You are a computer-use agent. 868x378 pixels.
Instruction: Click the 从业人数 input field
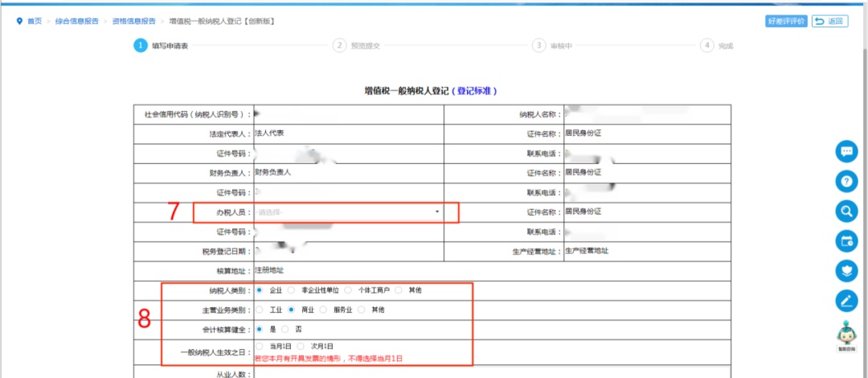(490, 372)
